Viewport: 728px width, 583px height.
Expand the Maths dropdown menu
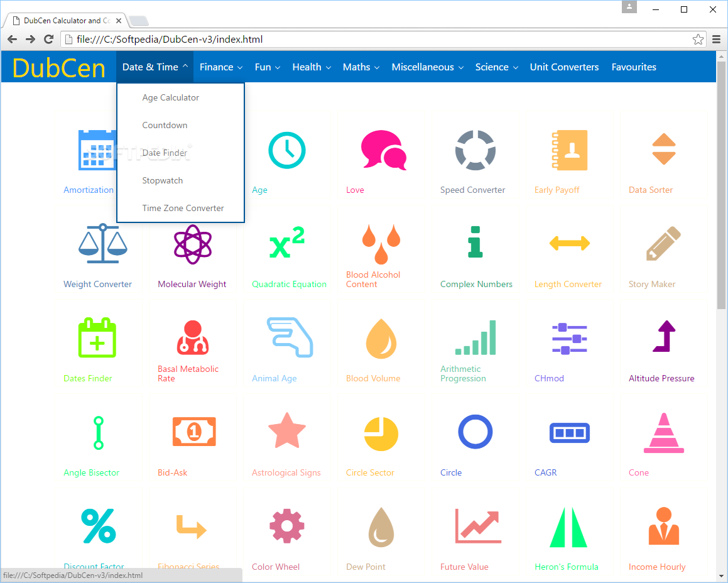click(x=361, y=67)
